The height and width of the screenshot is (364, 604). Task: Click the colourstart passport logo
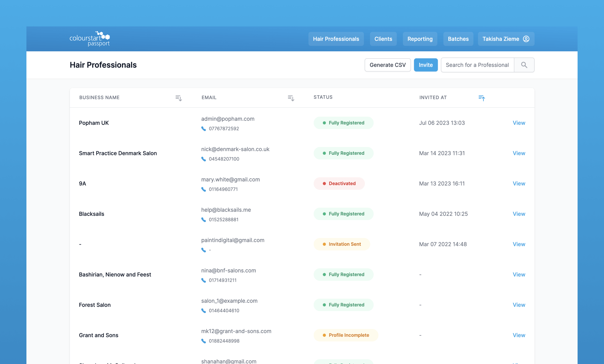(x=90, y=39)
